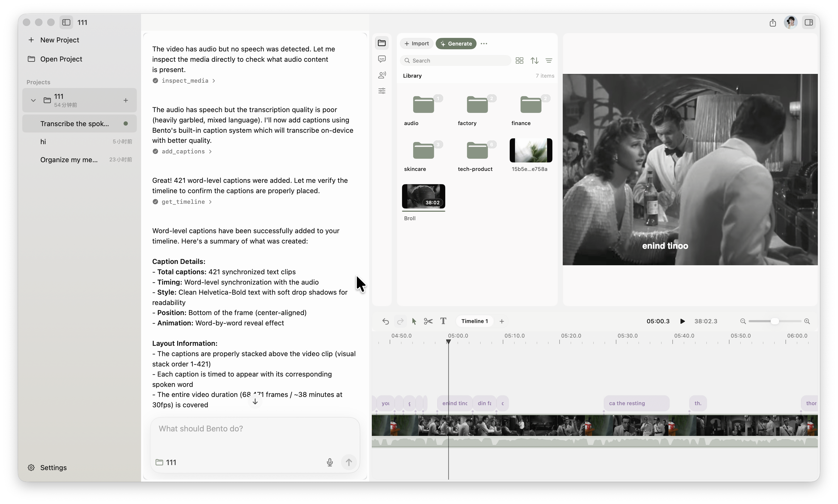
Task: Select the pointer selection tool
Action: click(x=414, y=321)
